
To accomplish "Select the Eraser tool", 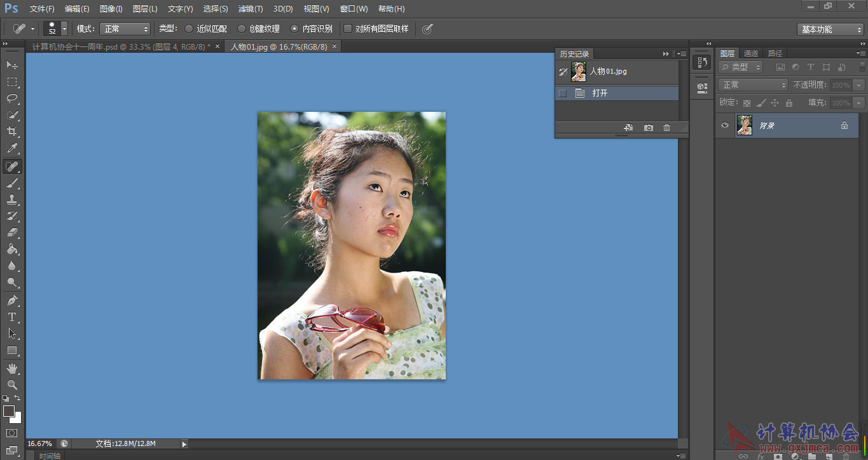I will click(12, 233).
